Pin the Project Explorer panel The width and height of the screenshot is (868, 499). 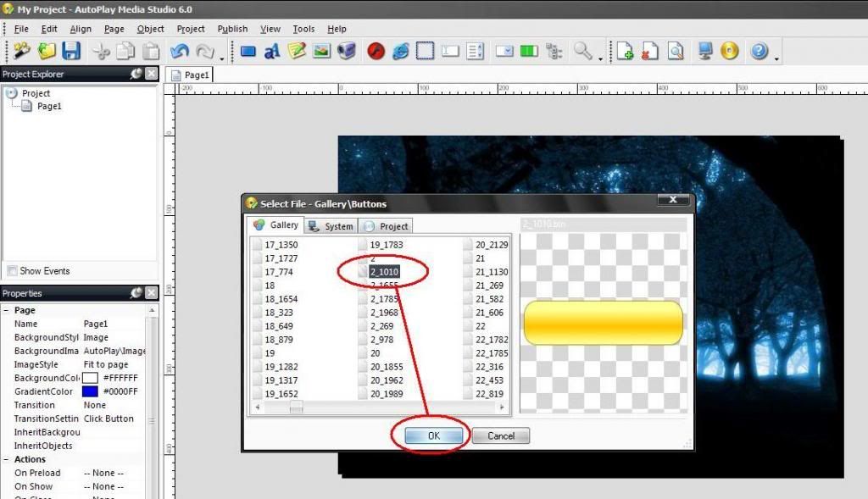pyautogui.click(x=136, y=74)
